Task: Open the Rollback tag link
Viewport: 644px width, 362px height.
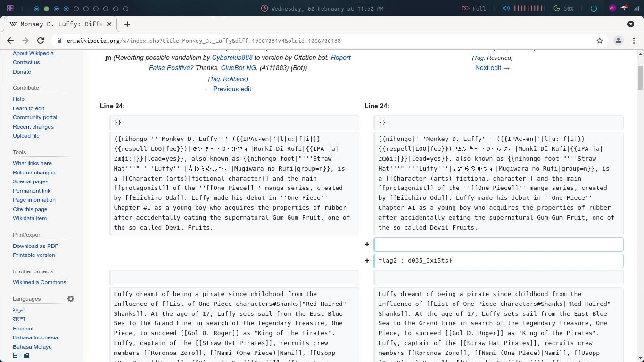Action: pyautogui.click(x=234, y=79)
